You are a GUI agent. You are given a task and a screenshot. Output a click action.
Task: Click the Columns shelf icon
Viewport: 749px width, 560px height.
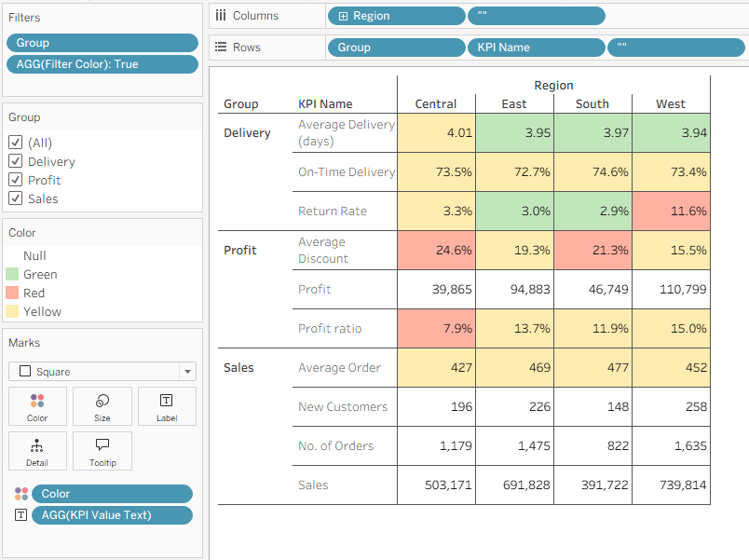221,16
